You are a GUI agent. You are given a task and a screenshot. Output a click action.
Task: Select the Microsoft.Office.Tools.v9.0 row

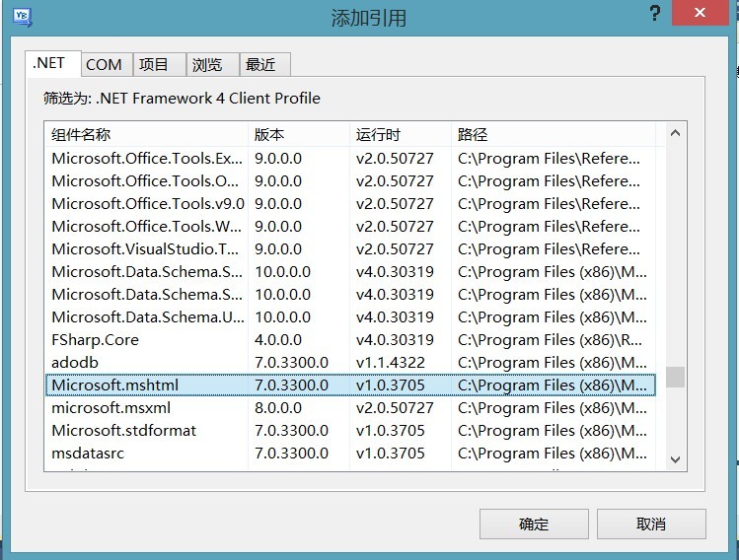[x=350, y=204]
